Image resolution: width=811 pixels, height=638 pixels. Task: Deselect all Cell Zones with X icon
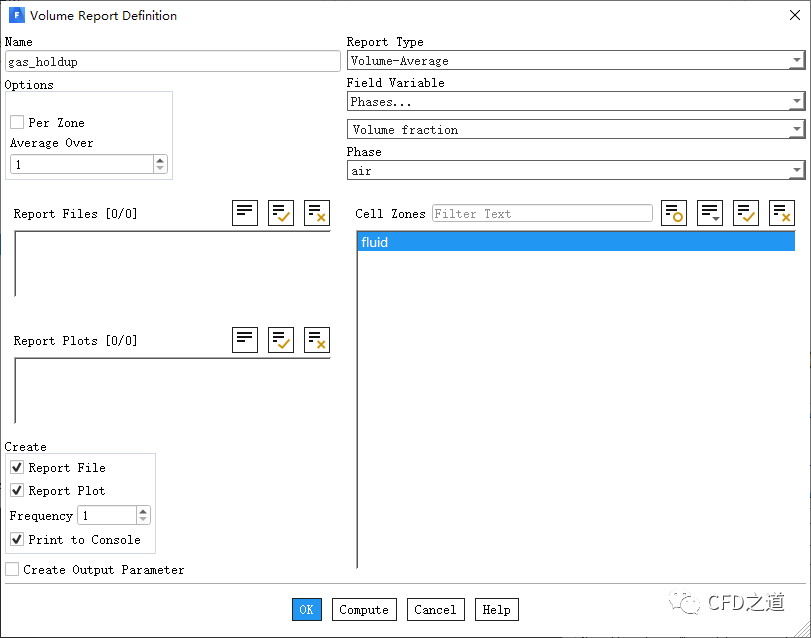pyautogui.click(x=782, y=213)
